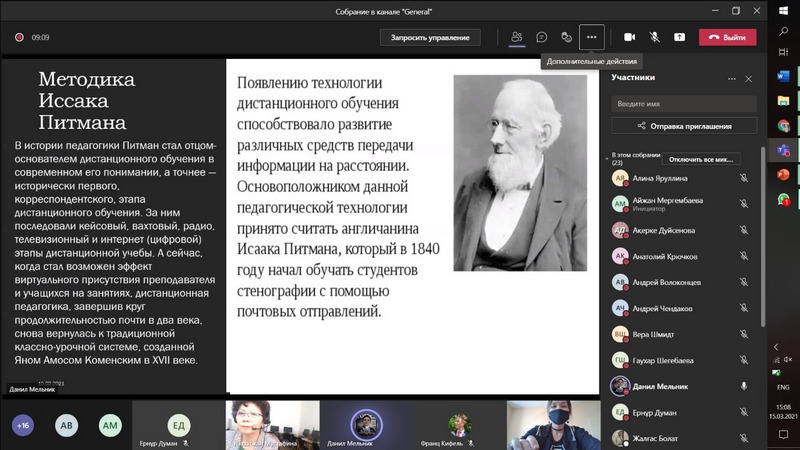
Task: Close the participants panel
Action: click(748, 79)
